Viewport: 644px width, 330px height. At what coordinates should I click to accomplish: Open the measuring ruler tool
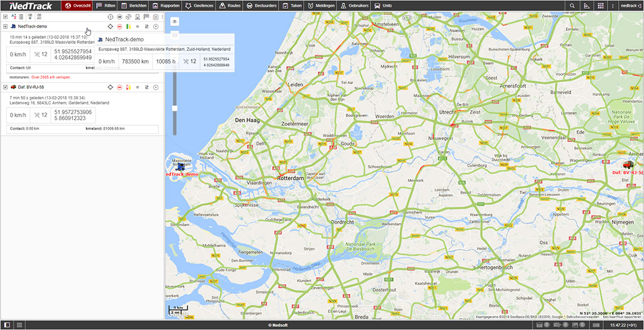(586, 6)
